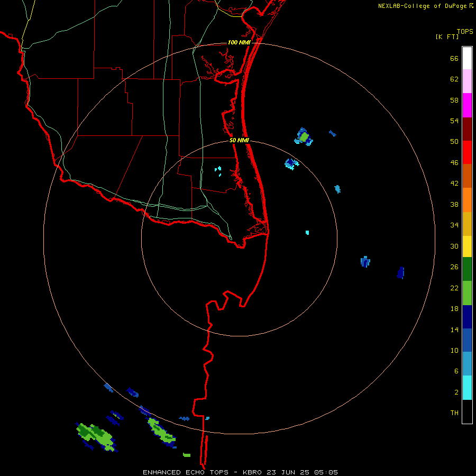476x476 pixels.
Task: Select the black TH threshold legend band
Action: tap(467, 411)
